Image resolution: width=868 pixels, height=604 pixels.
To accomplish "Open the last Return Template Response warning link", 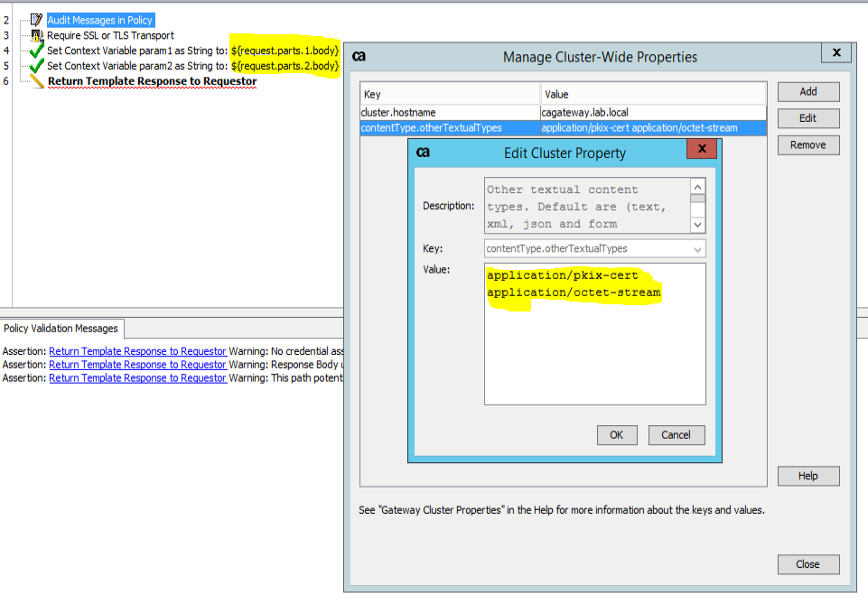I will click(x=137, y=377).
